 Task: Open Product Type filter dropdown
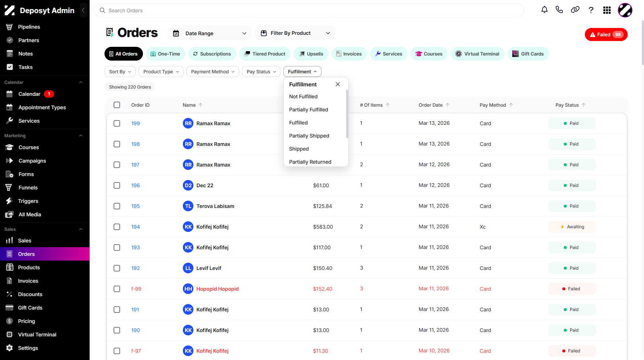coord(161,71)
